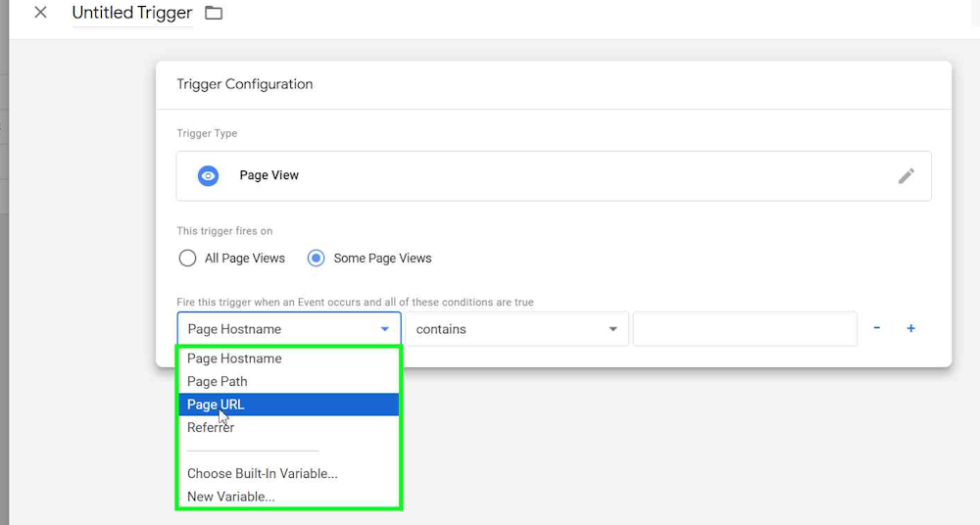980x525 pixels.
Task: Select the All Page Views radio button
Action: (x=187, y=259)
